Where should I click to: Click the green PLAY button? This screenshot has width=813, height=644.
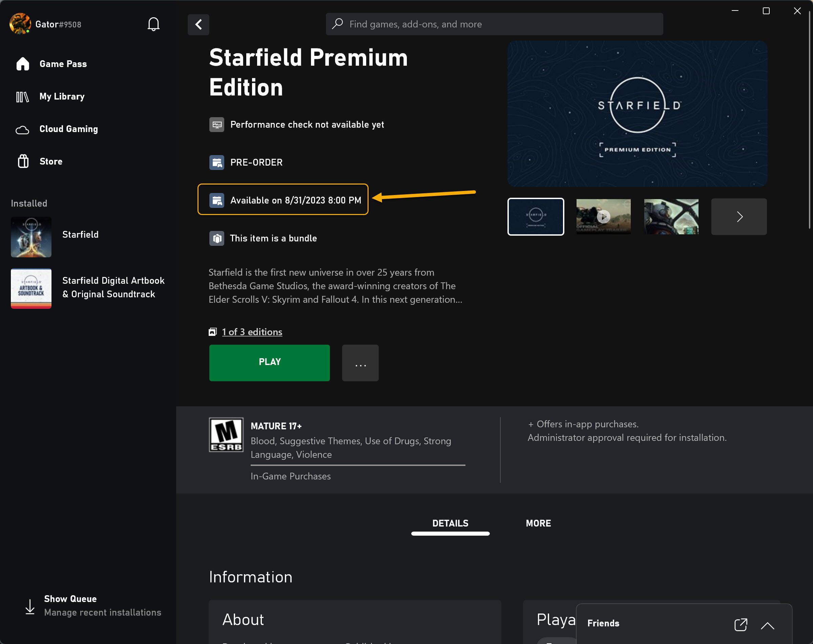tap(270, 363)
